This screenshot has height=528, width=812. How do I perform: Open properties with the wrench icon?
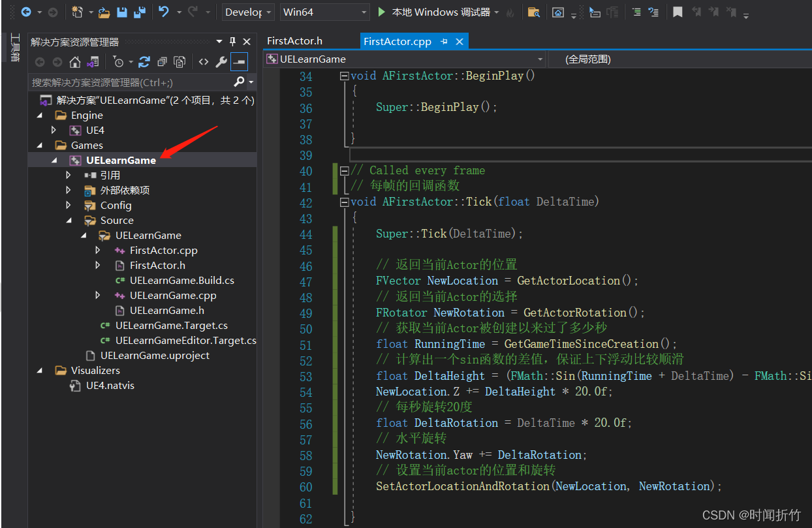(x=221, y=62)
